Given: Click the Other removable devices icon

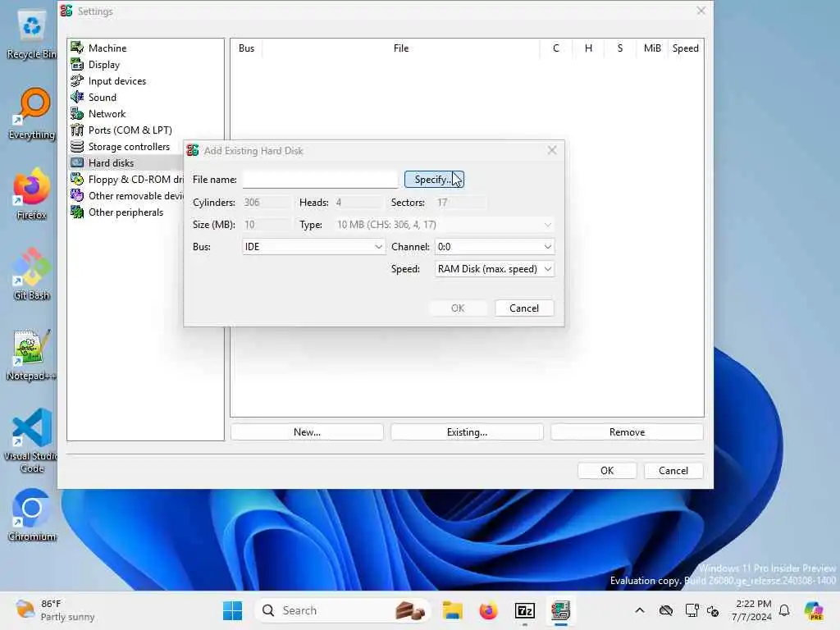Looking at the screenshot, I should [77, 195].
